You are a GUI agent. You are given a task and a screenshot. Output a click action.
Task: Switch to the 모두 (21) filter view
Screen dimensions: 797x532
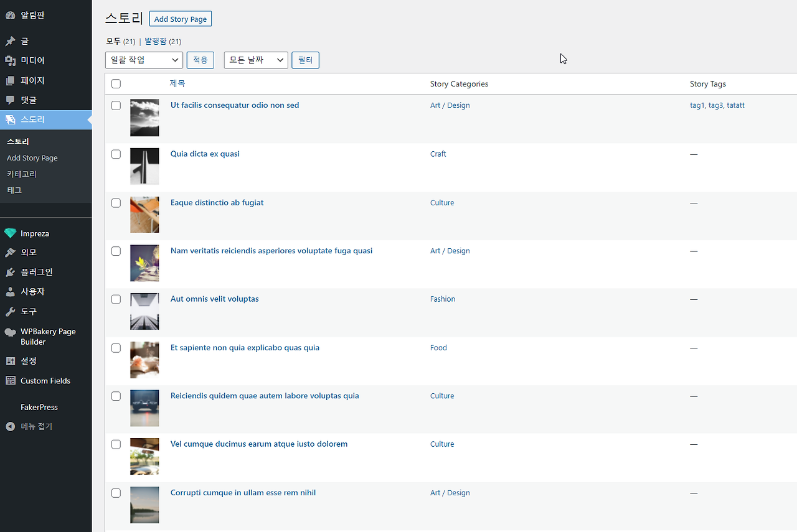(121, 42)
